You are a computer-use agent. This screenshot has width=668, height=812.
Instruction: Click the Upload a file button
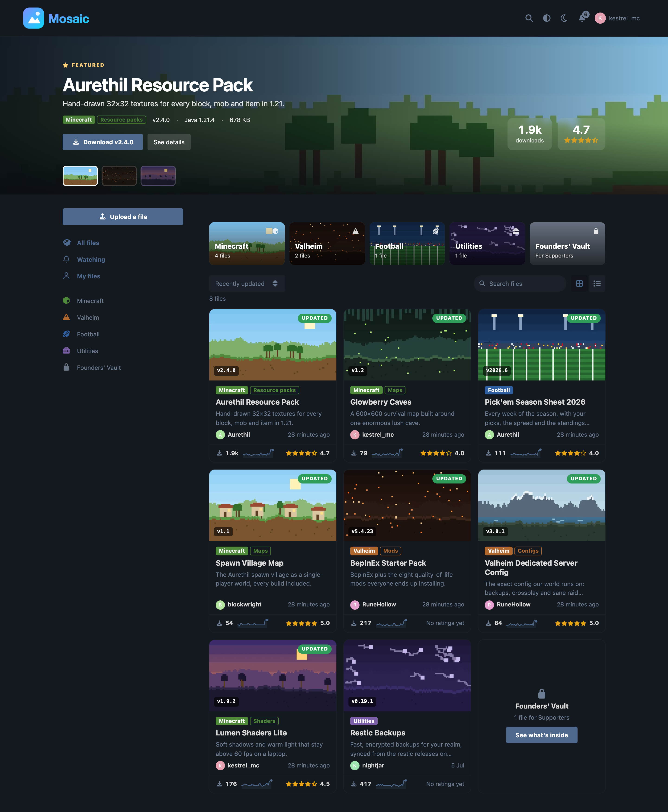click(123, 217)
